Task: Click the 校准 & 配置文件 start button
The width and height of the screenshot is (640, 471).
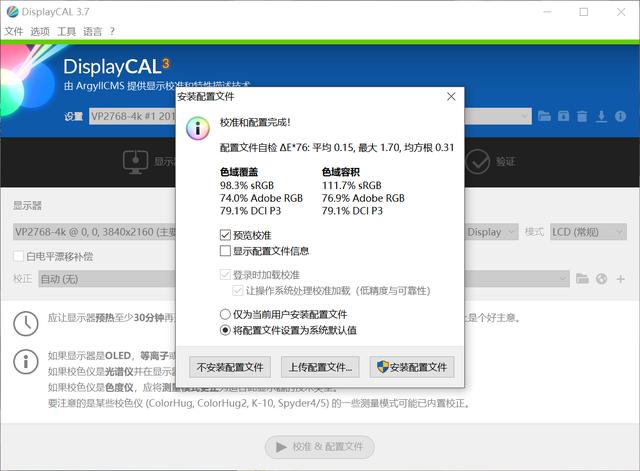Action: [320, 447]
